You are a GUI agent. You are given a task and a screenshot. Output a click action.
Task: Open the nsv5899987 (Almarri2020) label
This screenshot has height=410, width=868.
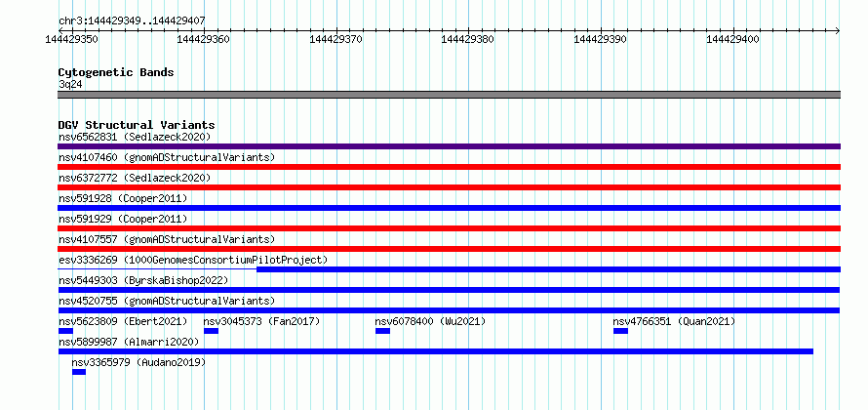click(129, 342)
